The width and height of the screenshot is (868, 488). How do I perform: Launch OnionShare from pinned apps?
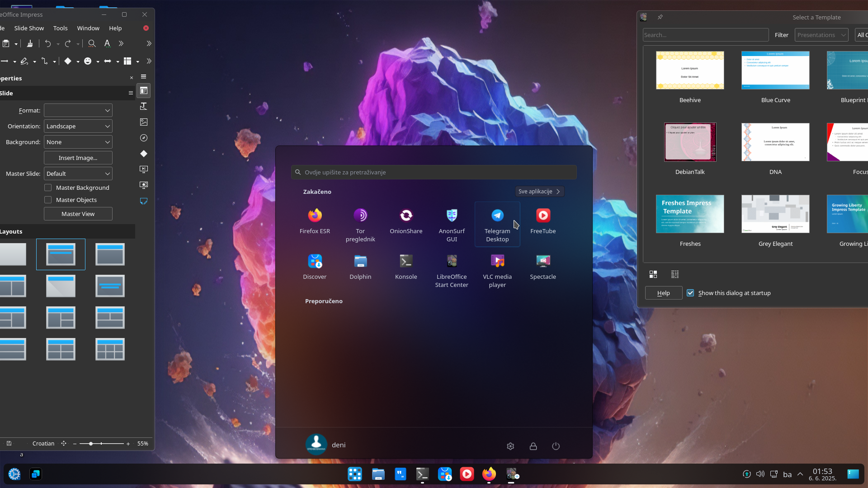pos(406,222)
